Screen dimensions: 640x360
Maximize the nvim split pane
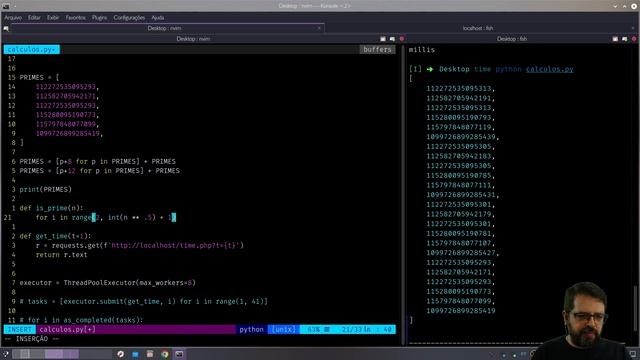(383, 39)
